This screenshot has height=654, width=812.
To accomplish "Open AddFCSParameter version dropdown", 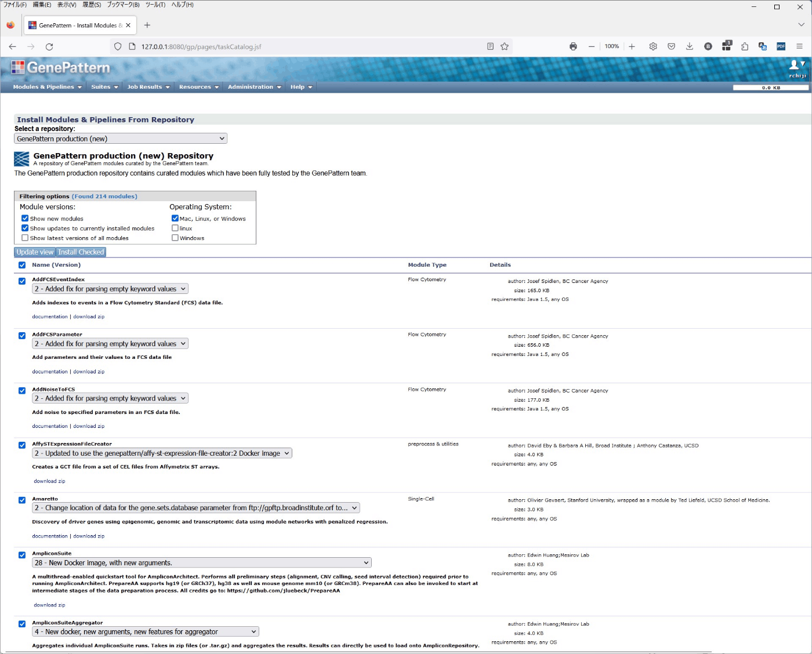I will pos(110,344).
